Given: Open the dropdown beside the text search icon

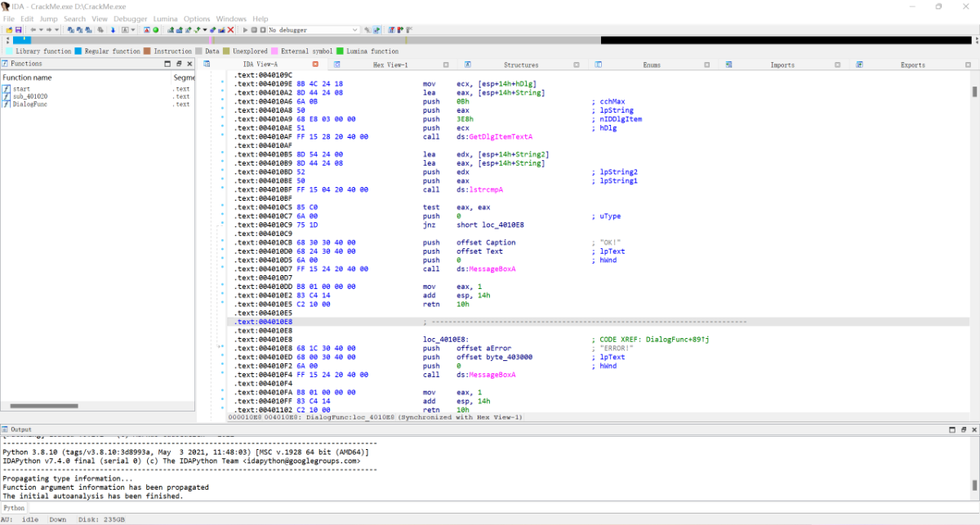Looking at the screenshot, I should coord(133,29).
